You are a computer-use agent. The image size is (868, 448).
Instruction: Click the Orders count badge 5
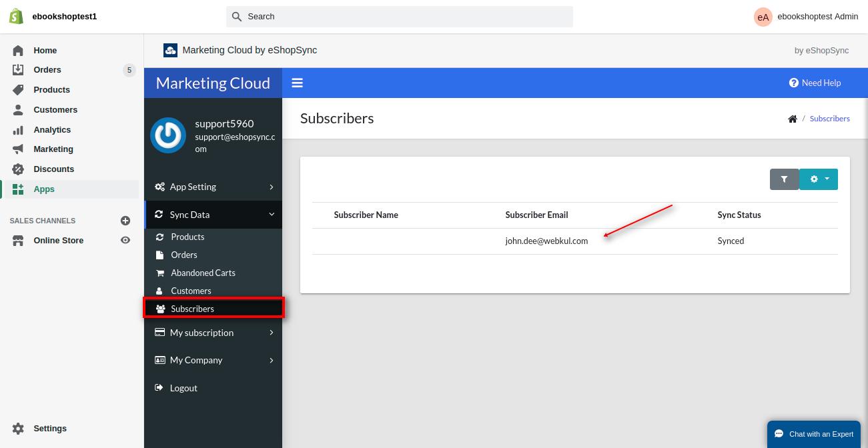tap(129, 70)
